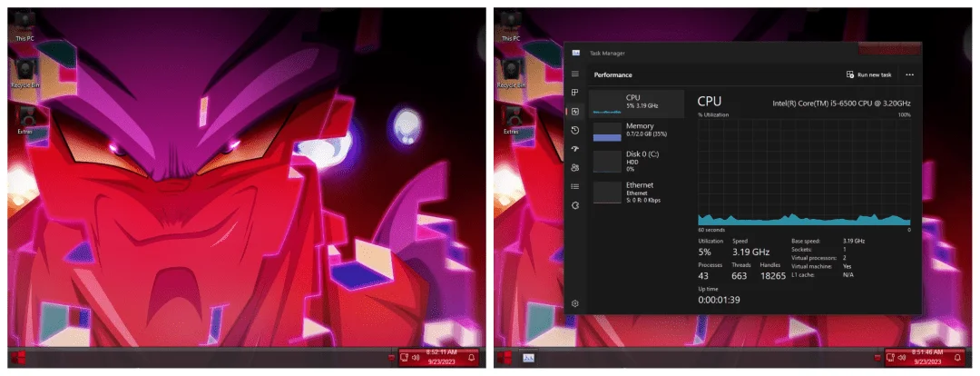Select Extras icon on right desktop screenshot

[511, 121]
